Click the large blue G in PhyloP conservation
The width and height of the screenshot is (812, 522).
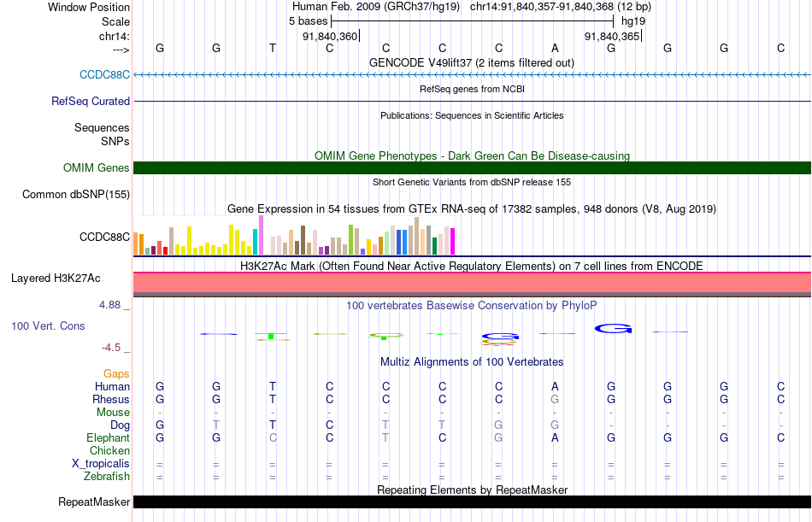(613, 328)
